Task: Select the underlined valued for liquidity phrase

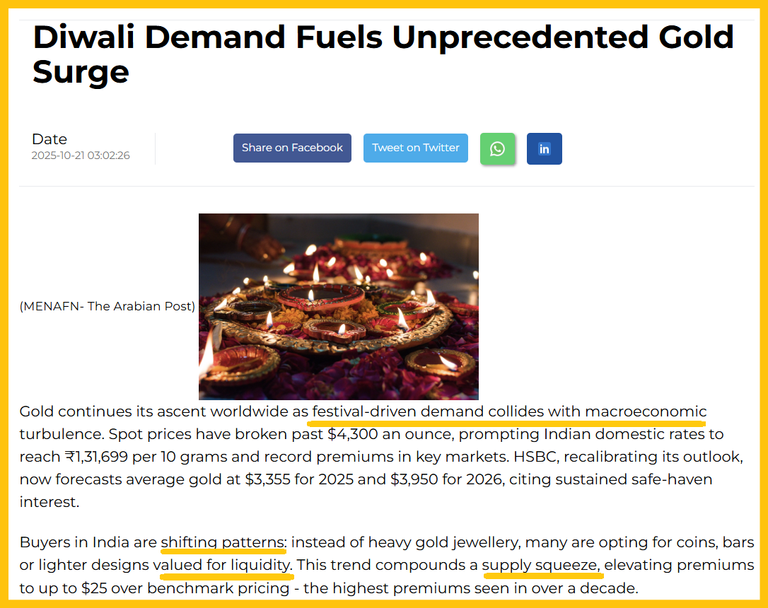Action: tap(223, 565)
